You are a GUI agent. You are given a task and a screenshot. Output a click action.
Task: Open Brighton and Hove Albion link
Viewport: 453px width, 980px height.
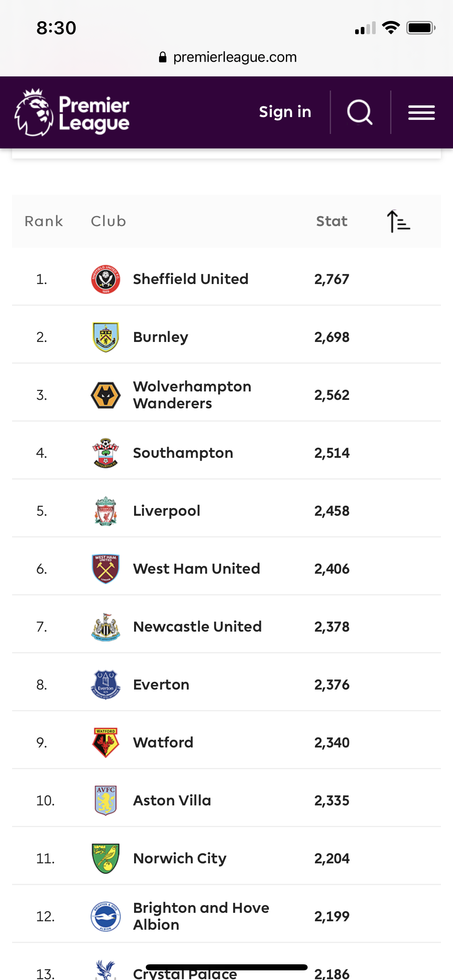pos(201,916)
